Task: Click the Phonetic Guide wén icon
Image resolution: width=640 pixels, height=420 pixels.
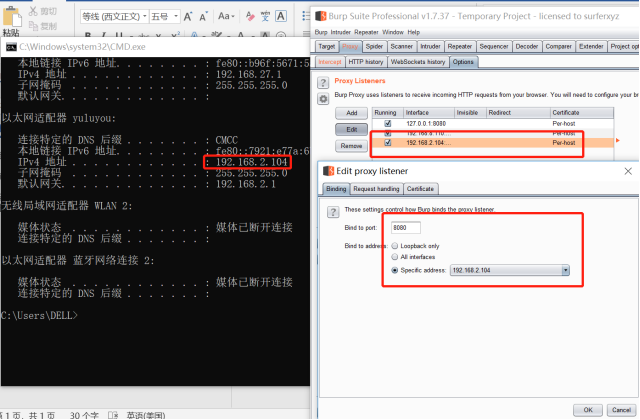Action: [265, 16]
